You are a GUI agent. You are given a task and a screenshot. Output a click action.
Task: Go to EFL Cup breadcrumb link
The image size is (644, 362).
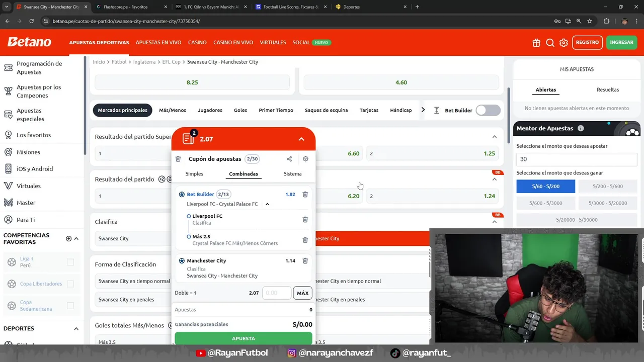(x=172, y=62)
